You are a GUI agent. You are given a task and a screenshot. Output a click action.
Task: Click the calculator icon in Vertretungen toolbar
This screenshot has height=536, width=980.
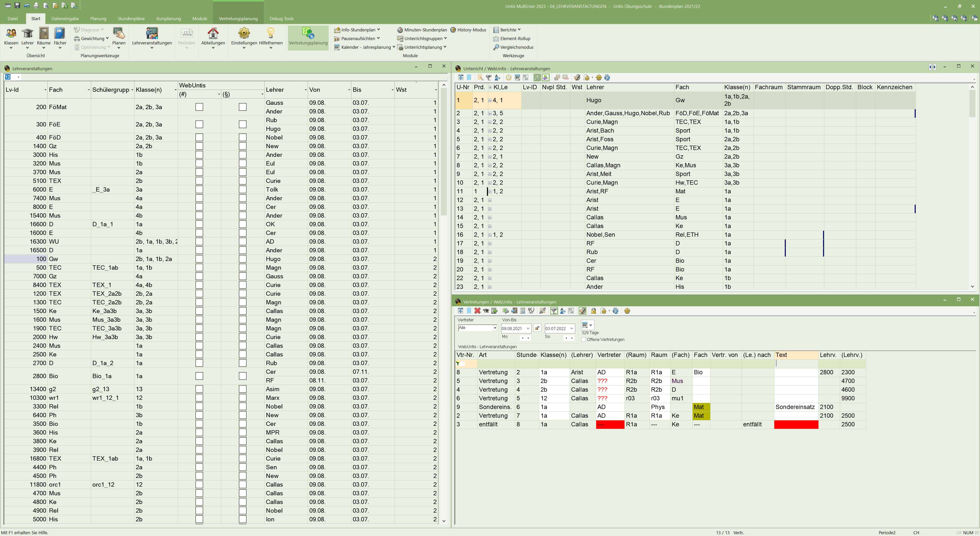tap(523, 311)
